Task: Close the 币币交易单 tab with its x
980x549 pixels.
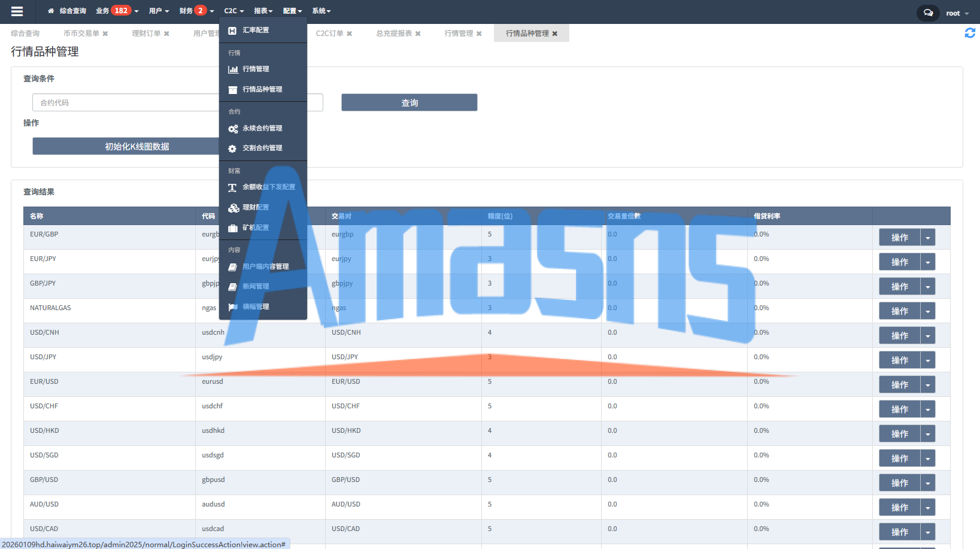Action: coord(105,34)
